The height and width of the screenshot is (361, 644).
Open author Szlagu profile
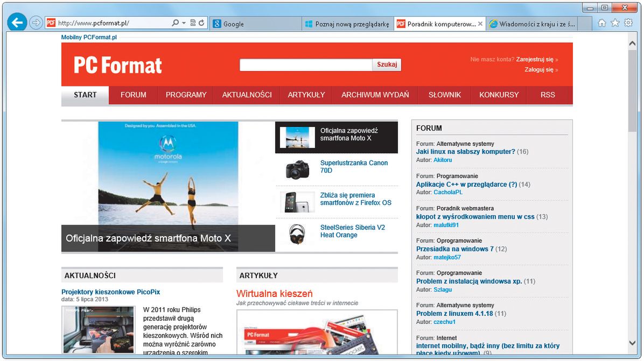pos(443,289)
